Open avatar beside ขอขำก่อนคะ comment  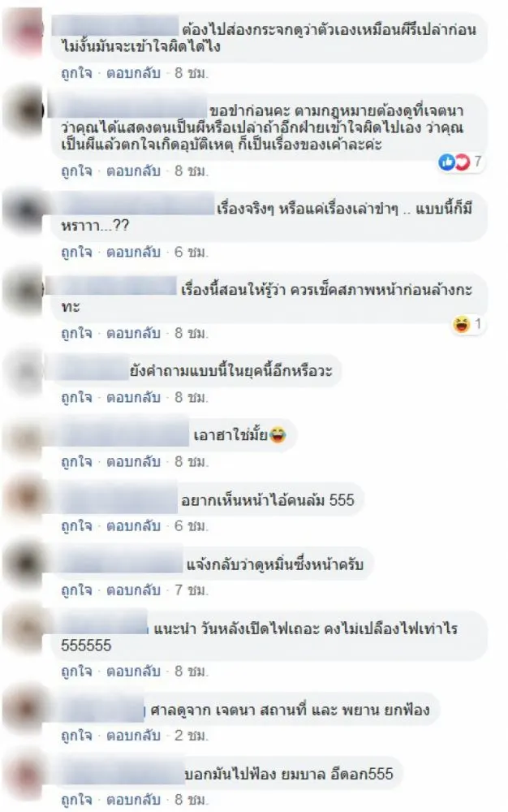pos(24,110)
